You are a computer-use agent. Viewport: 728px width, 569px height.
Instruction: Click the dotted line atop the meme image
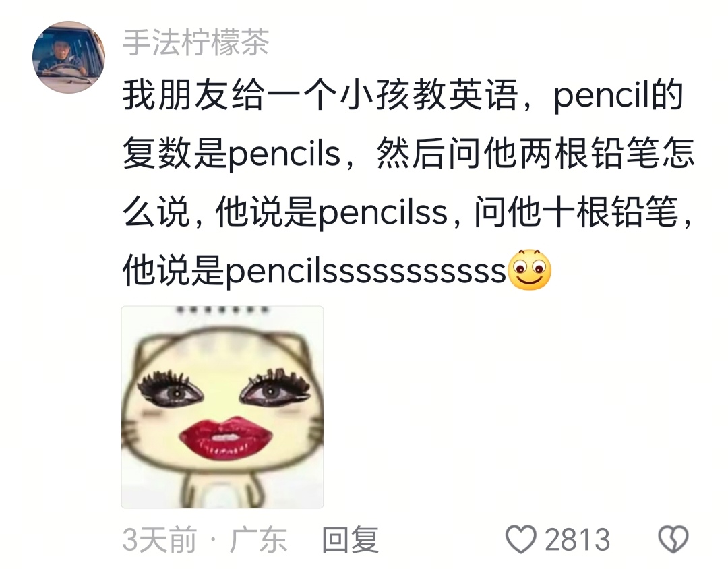pos(222,310)
